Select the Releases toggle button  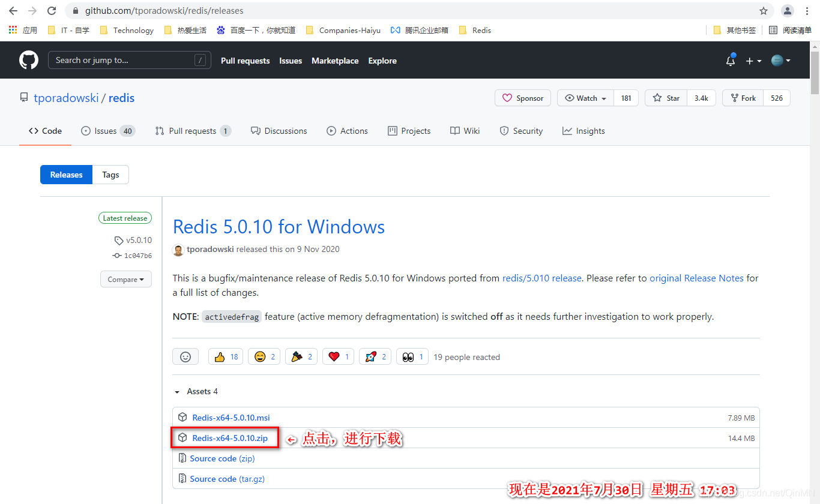[66, 175]
